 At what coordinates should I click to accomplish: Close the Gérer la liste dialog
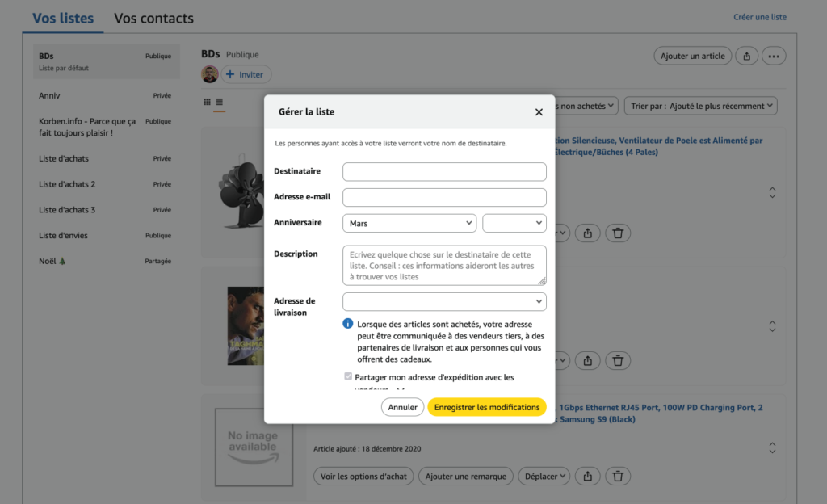click(x=539, y=112)
